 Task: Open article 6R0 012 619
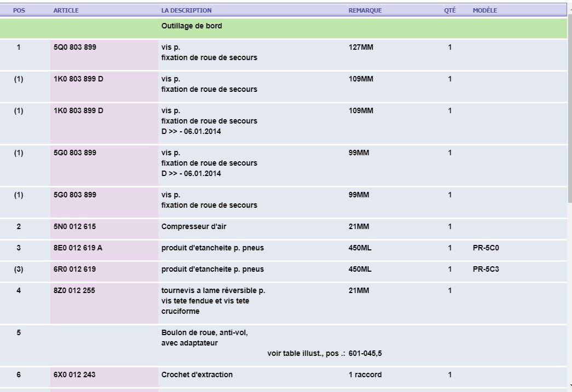(74, 269)
